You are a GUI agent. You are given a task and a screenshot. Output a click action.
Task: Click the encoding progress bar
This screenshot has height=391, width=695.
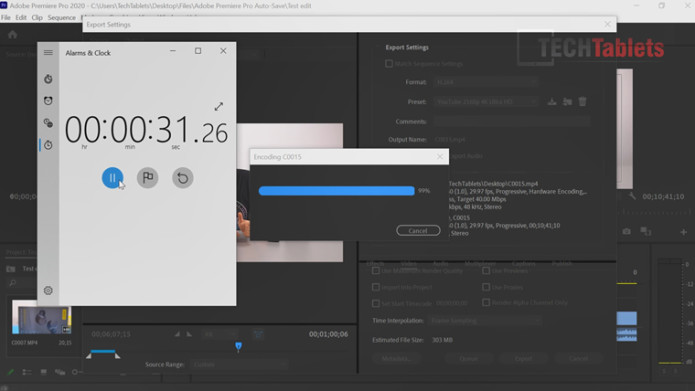[336, 191]
